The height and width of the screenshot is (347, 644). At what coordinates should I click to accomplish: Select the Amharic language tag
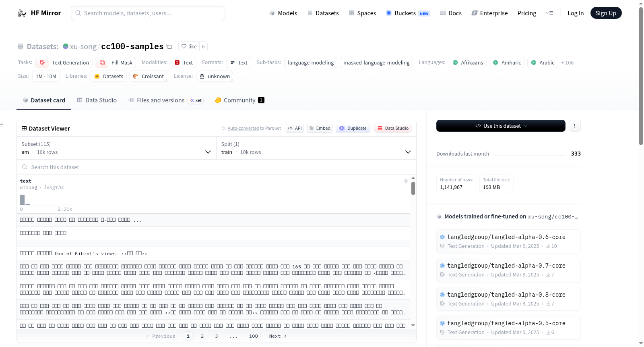507,63
